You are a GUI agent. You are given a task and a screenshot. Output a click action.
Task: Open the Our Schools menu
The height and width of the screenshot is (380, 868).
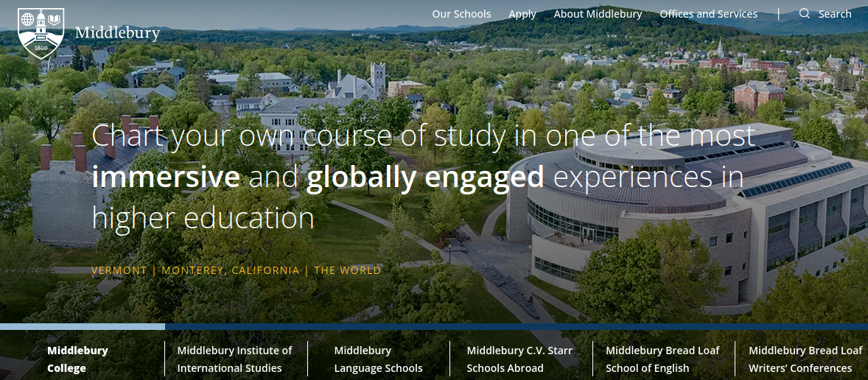coord(461,15)
